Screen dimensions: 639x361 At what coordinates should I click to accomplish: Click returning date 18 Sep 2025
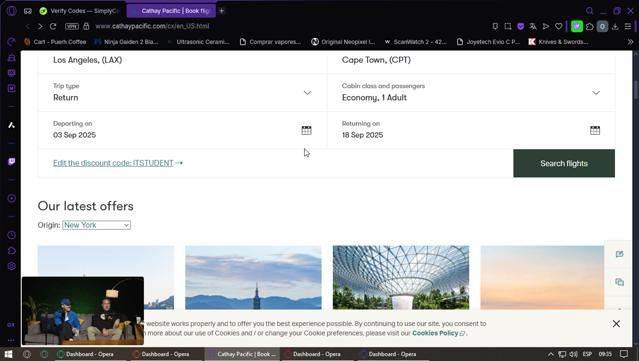(362, 135)
